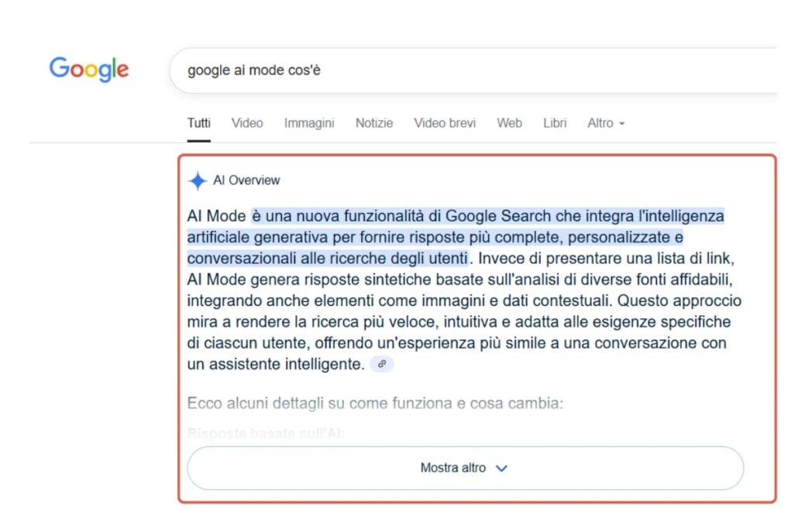Click the text 'Ecco alcuni dettagli su come funziona'
The width and height of the screenshot is (798, 532).
click(321, 403)
